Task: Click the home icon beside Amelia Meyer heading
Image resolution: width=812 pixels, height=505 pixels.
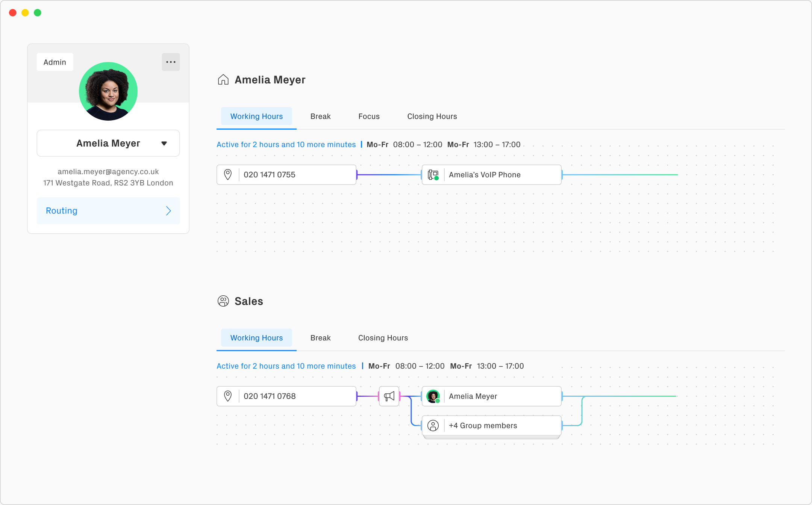Action: [x=223, y=80]
